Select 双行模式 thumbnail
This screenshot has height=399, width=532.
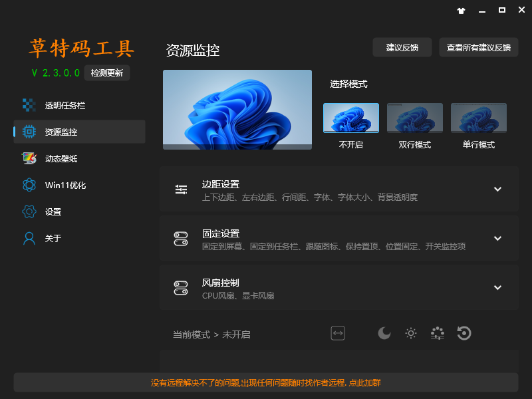pos(414,118)
